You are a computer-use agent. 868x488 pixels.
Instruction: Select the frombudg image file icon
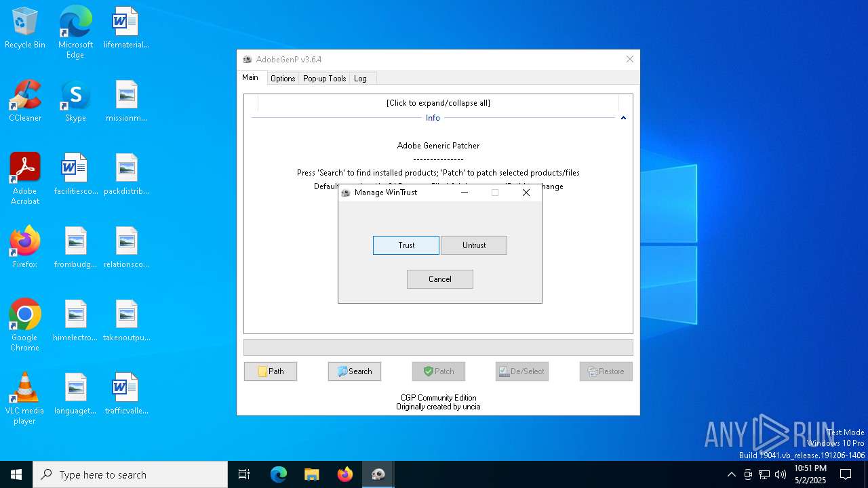75,248
